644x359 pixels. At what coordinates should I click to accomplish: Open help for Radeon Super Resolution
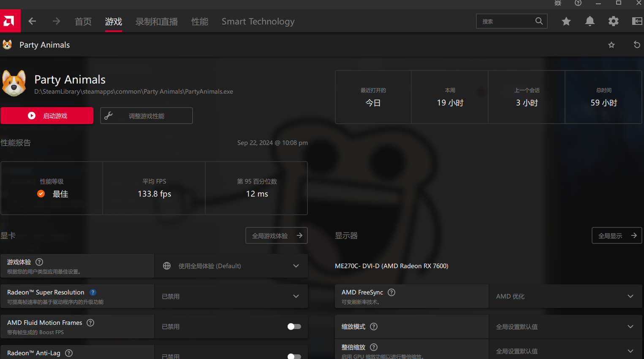tap(93, 292)
